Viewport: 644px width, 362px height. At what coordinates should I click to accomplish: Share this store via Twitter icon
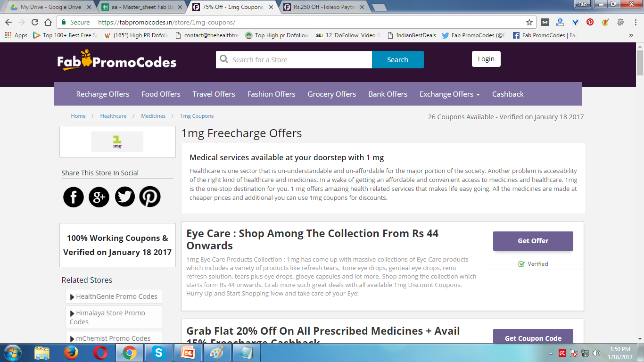pyautogui.click(x=124, y=197)
